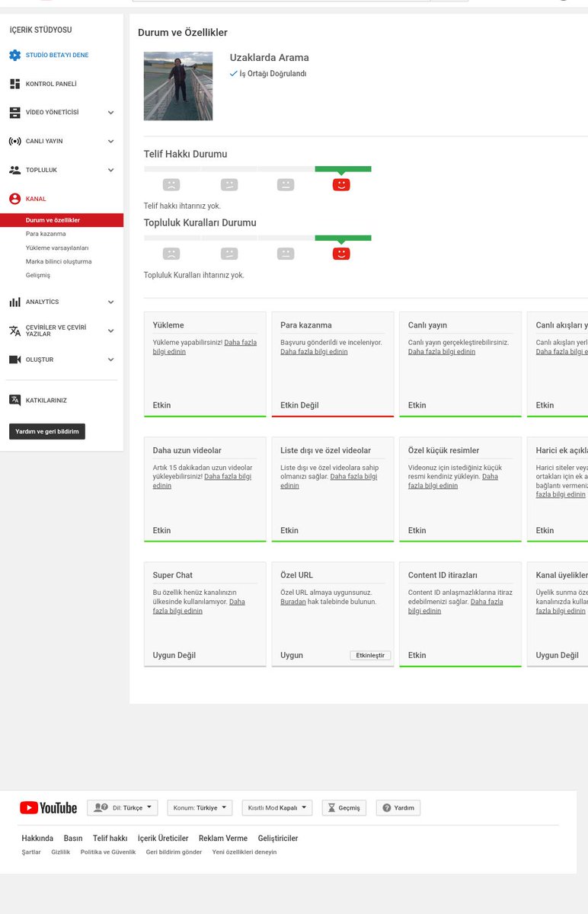Expand the Topluluk chevron
The width and height of the screenshot is (588, 914).
(110, 171)
